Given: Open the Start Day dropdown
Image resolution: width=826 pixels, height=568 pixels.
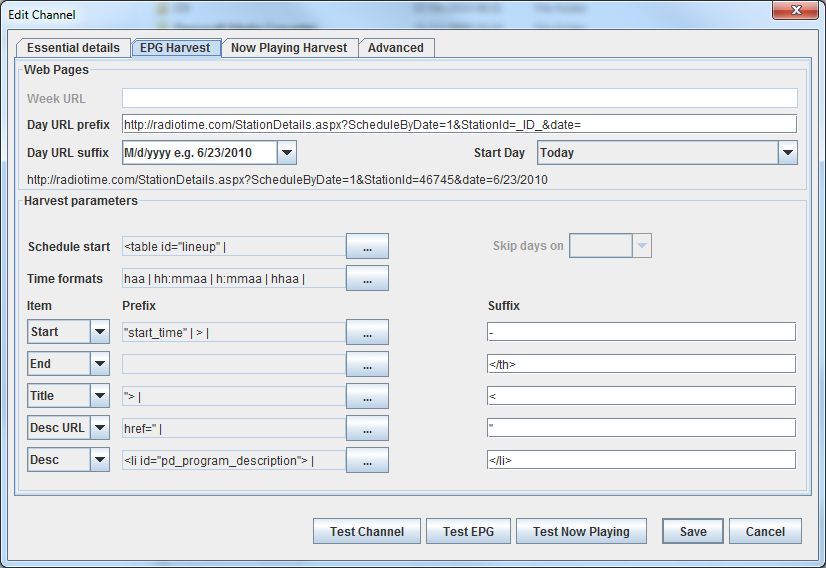Looking at the screenshot, I should (787, 153).
